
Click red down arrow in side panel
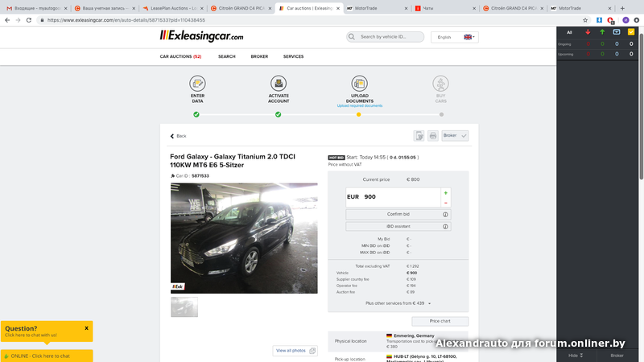pyautogui.click(x=588, y=32)
